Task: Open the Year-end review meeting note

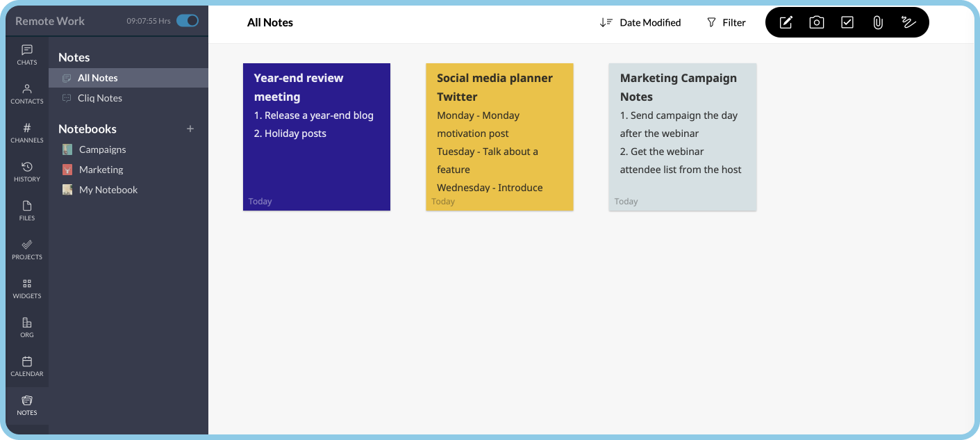Action: (317, 137)
